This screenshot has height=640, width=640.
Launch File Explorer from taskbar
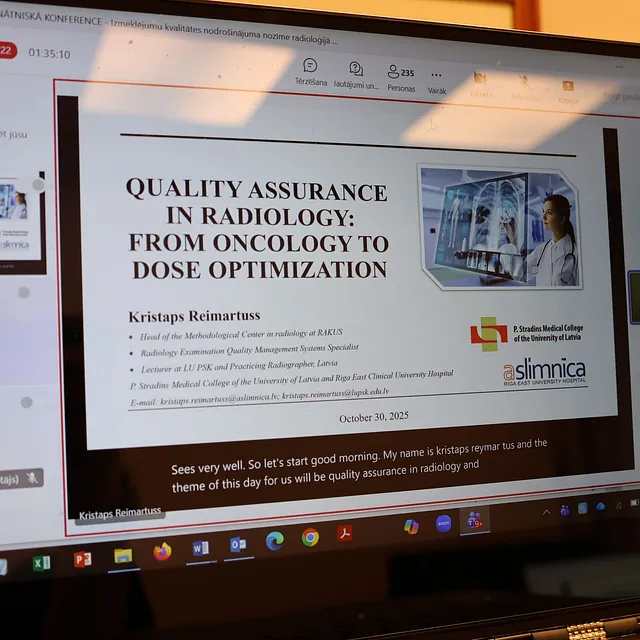(x=123, y=556)
